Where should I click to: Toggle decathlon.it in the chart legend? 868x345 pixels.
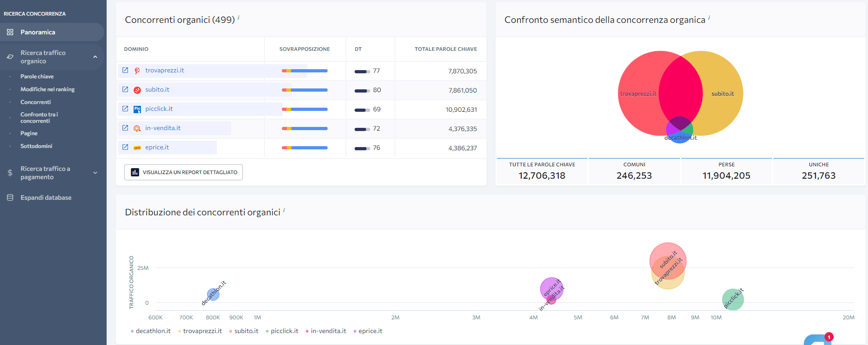151,331
